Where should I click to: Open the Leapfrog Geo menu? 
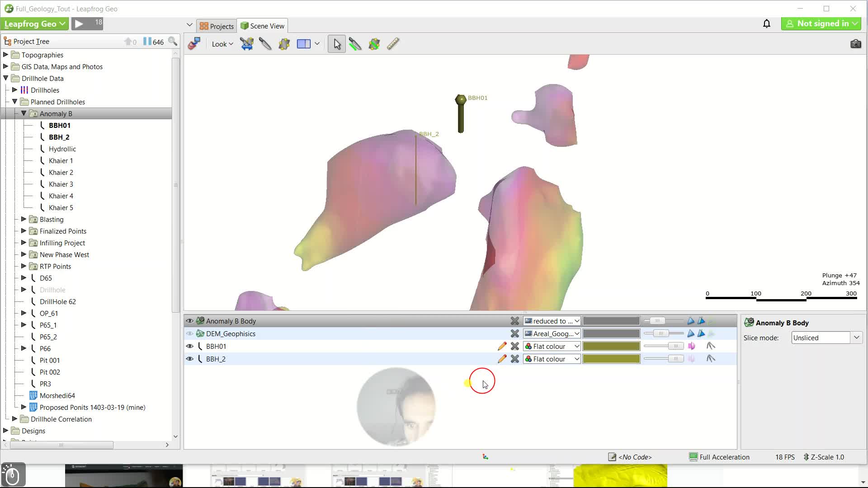click(x=35, y=23)
